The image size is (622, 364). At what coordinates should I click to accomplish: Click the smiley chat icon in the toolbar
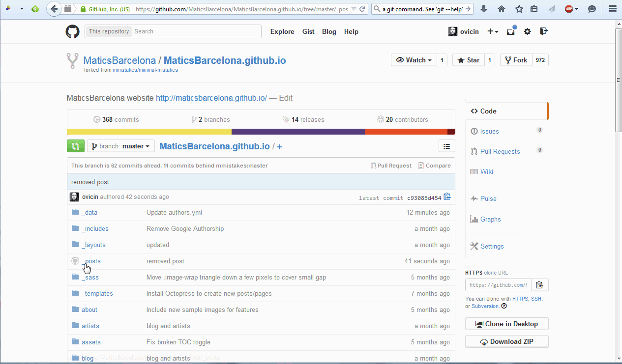[592, 9]
